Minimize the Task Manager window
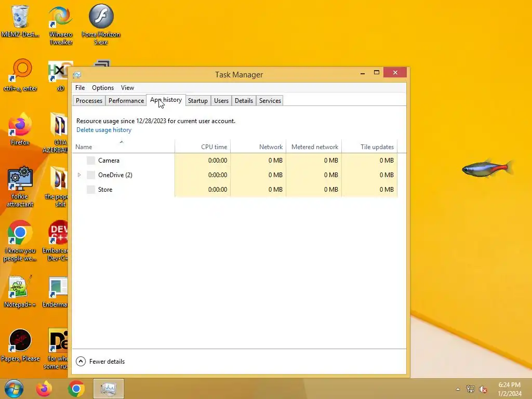The height and width of the screenshot is (399, 532). [x=363, y=73]
